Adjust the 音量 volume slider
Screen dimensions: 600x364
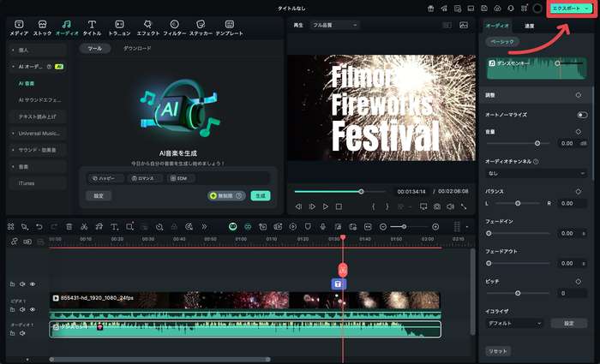point(518,143)
